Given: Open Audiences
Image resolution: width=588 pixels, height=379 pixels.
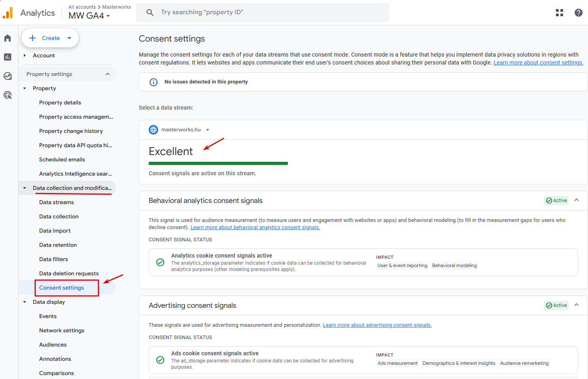Looking at the screenshot, I should coord(53,345).
